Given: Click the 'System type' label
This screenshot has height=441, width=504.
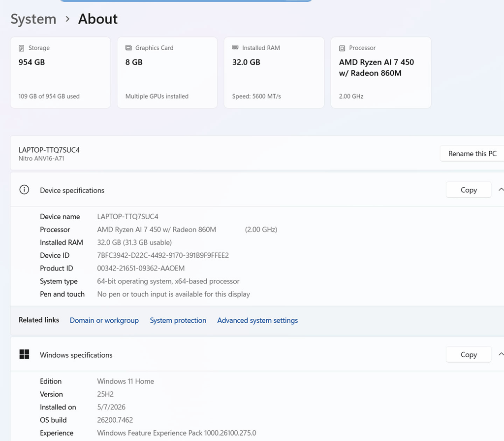Looking at the screenshot, I should pyautogui.click(x=59, y=281).
